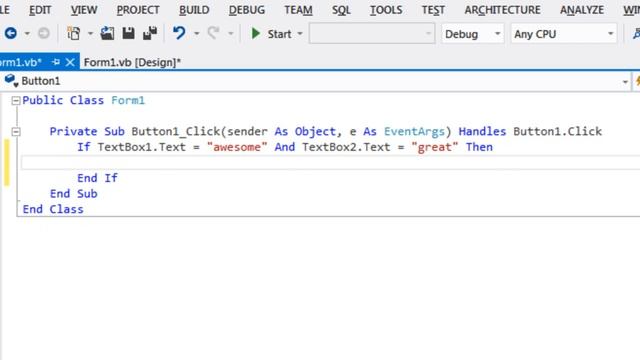
Task: Open the Debug configuration dropdown
Action: (x=472, y=34)
